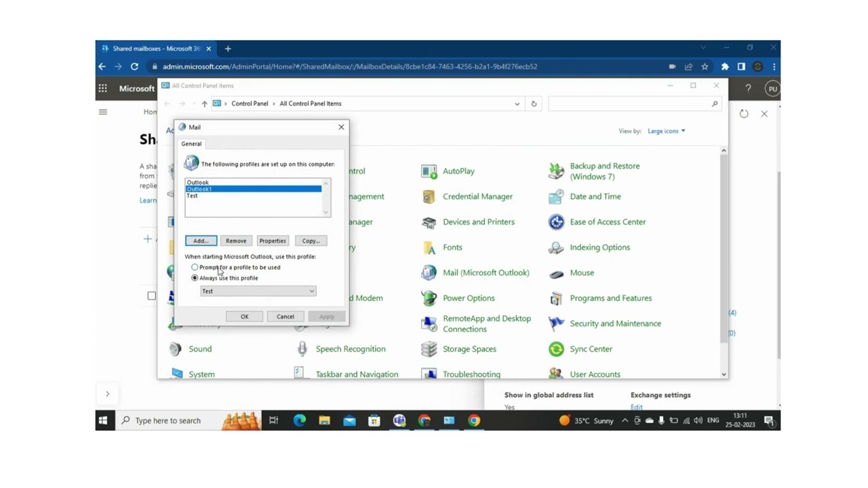Open Ease of Access Center
Viewport: 868px width, 488px height.
pos(597,222)
